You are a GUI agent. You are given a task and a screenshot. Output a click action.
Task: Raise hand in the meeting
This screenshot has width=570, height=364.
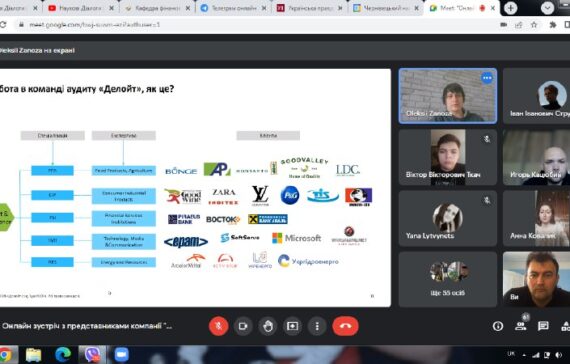pos(268,326)
